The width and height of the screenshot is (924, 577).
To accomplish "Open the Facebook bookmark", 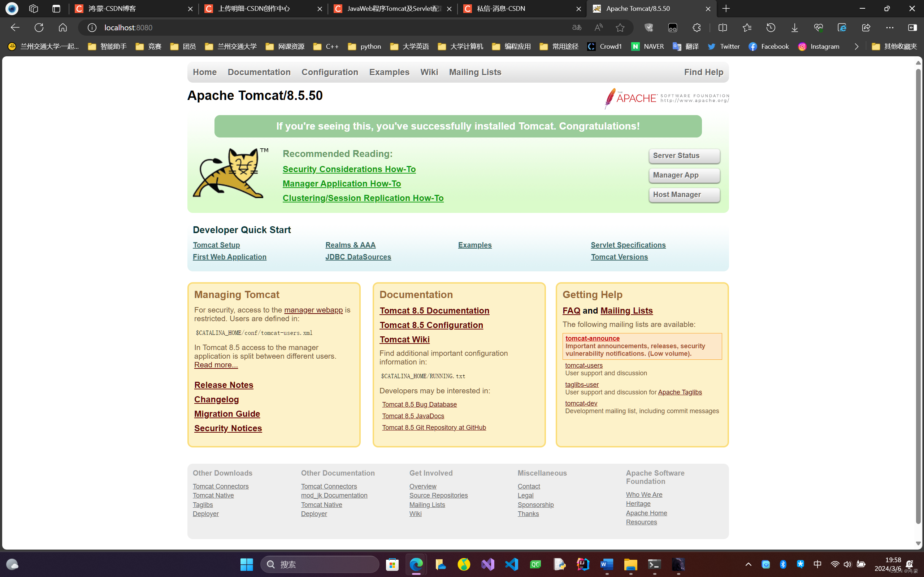I will point(769,47).
